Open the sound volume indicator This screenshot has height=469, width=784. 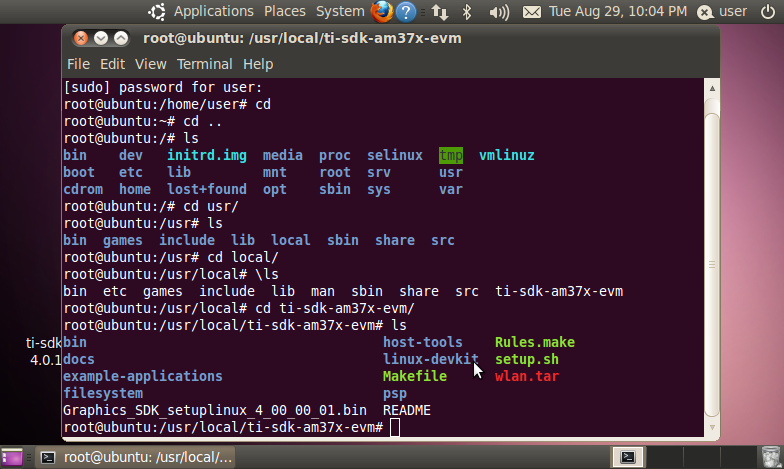(498, 12)
